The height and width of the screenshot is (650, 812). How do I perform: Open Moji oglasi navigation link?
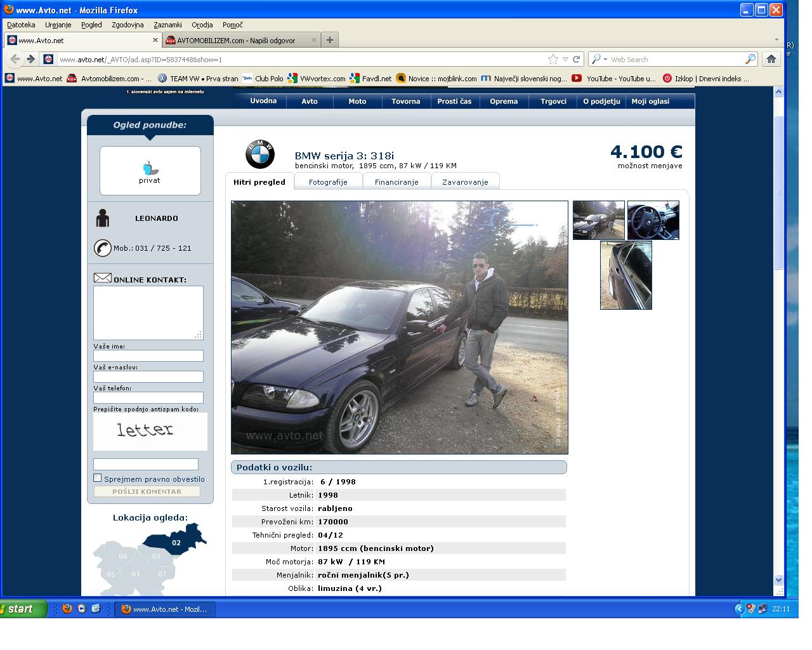pyautogui.click(x=650, y=101)
